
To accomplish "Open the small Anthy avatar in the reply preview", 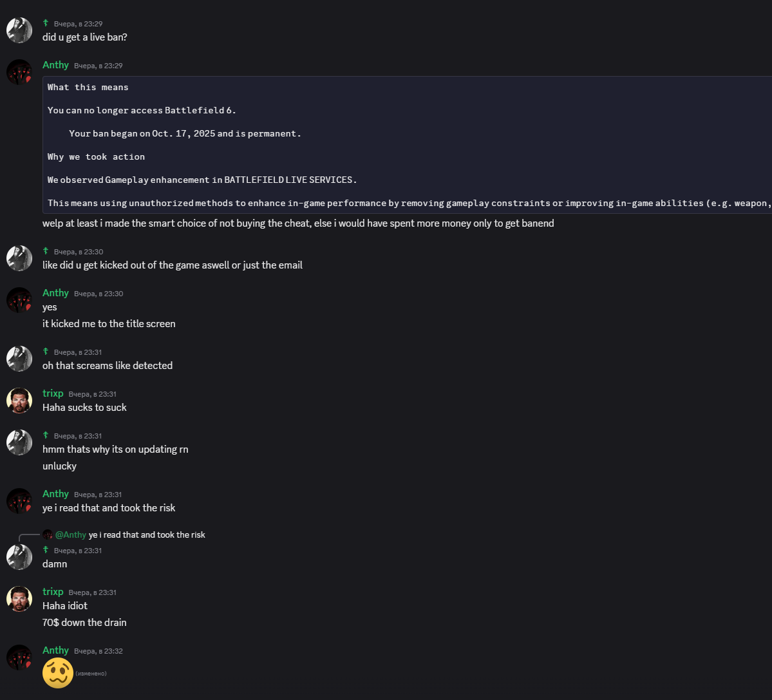I will click(48, 534).
